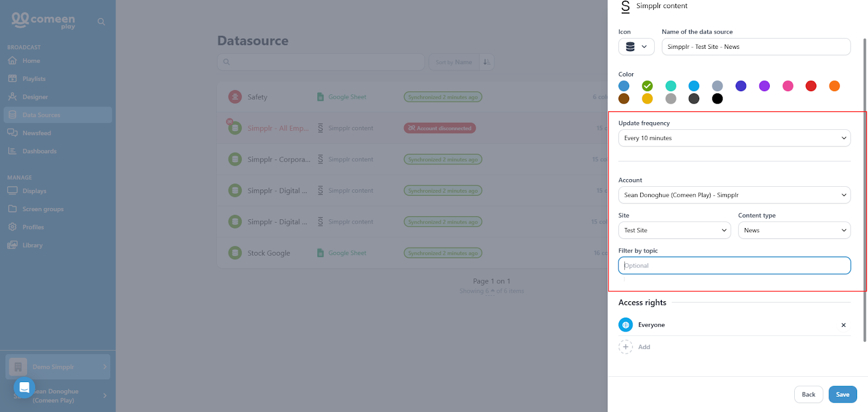Open Playlists in sidebar

pos(34,79)
